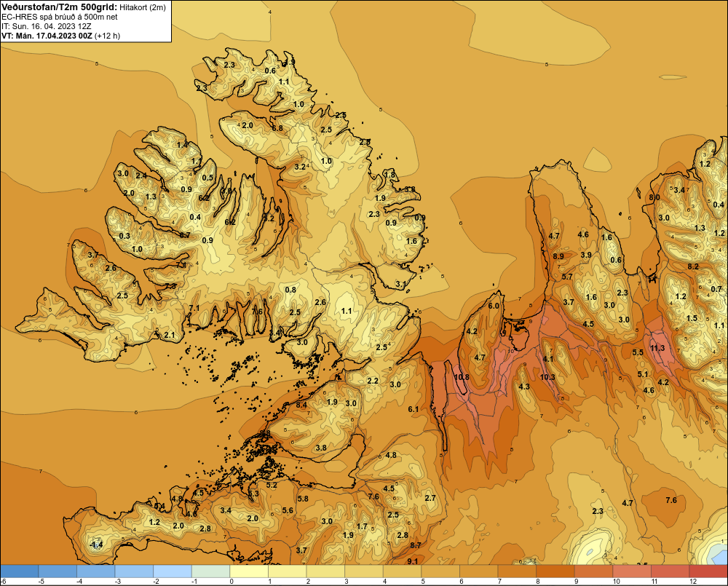Click the pale green legend swatch between -1 and 0

(x=211, y=571)
